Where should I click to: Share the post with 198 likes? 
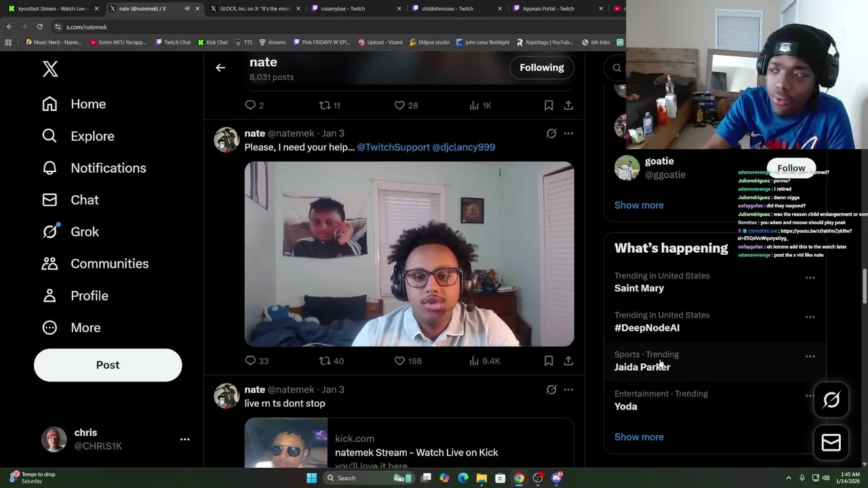coord(568,361)
